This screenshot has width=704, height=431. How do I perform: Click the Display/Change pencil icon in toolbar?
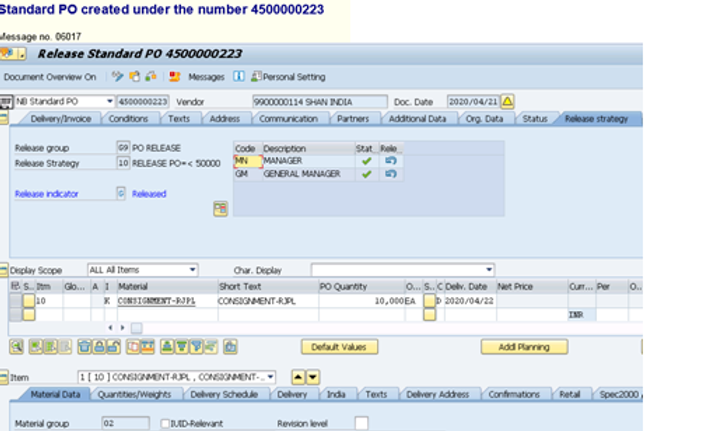coord(118,77)
